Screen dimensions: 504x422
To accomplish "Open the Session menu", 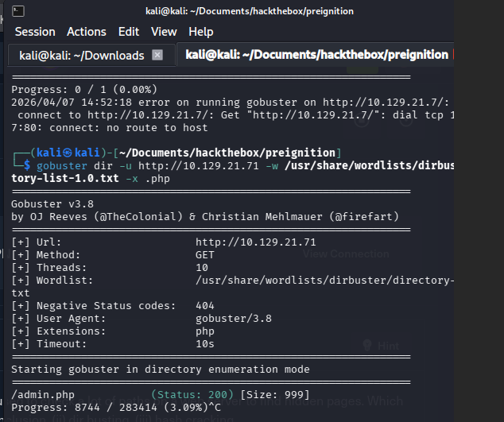I will click(35, 32).
